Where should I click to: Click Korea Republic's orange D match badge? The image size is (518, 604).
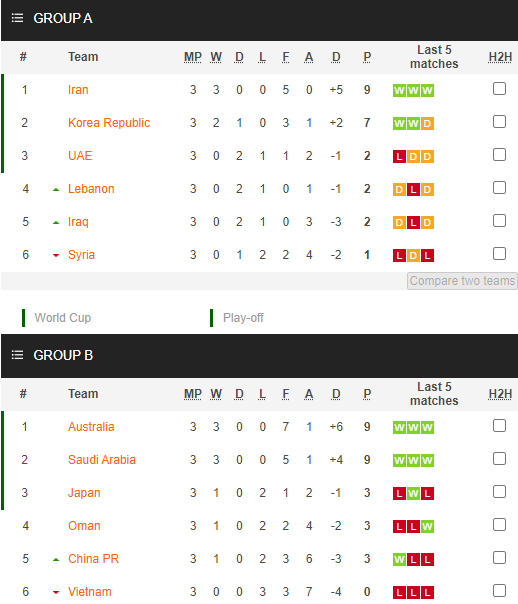click(427, 124)
